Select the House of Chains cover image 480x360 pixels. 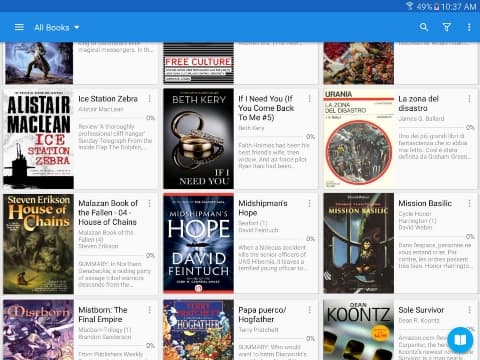[38, 244]
